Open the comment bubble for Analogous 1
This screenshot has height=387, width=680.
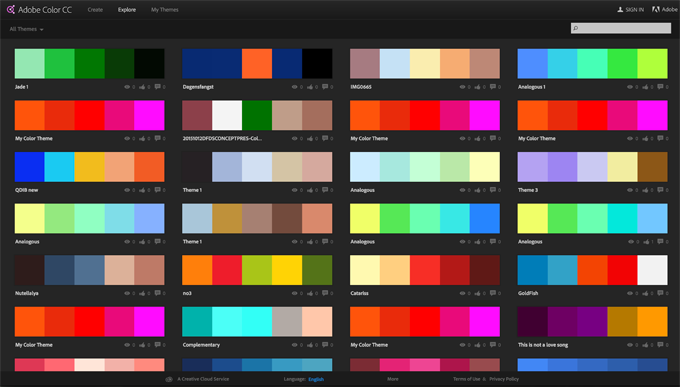click(x=660, y=87)
